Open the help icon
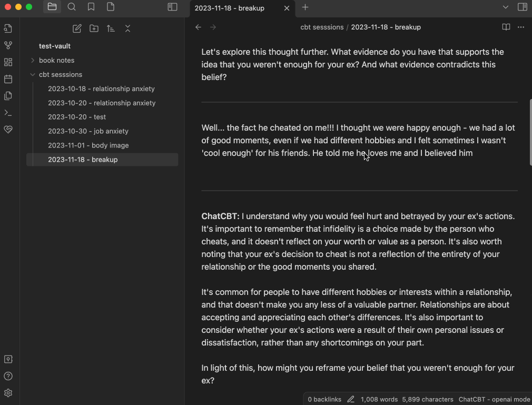The image size is (532, 405). pos(8,376)
